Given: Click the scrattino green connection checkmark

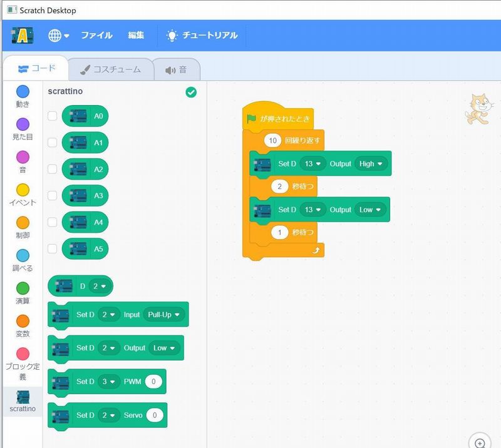Looking at the screenshot, I should [x=192, y=92].
